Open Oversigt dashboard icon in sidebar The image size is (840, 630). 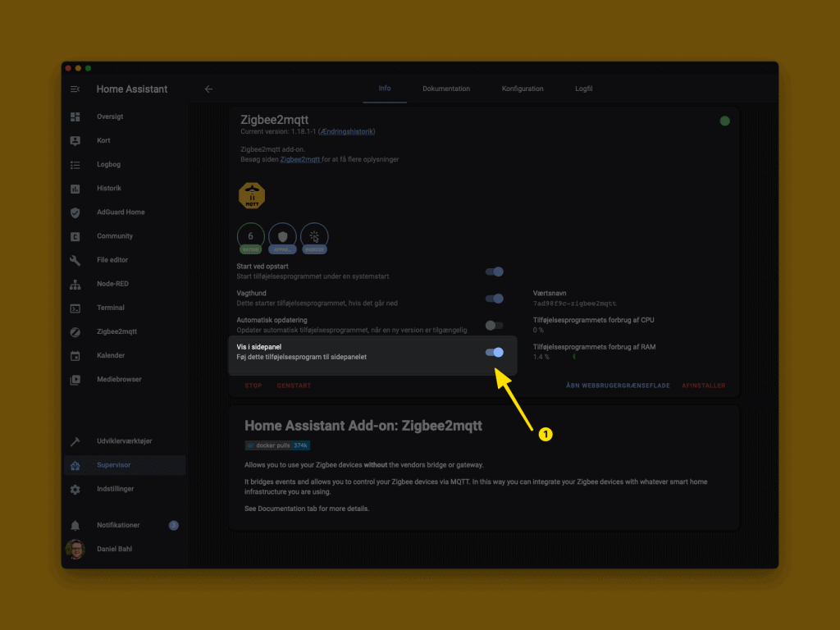click(x=75, y=116)
